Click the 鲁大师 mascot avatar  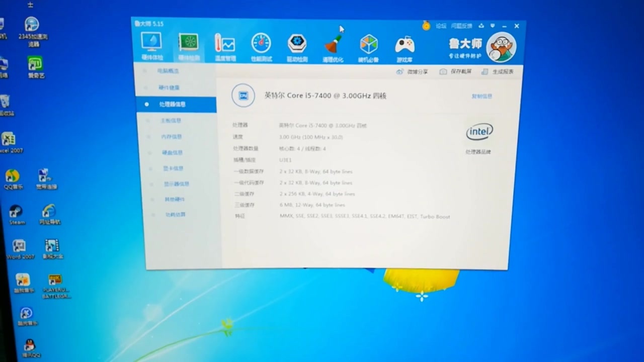click(x=502, y=47)
